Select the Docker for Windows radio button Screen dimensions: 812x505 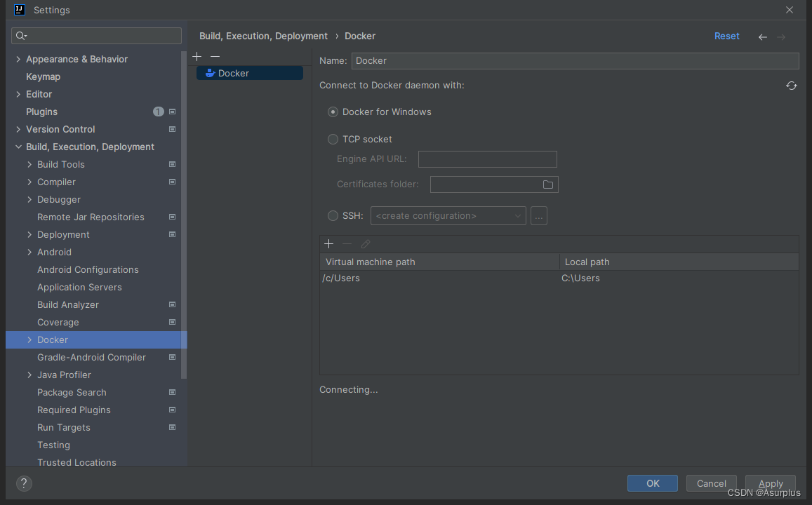333,112
